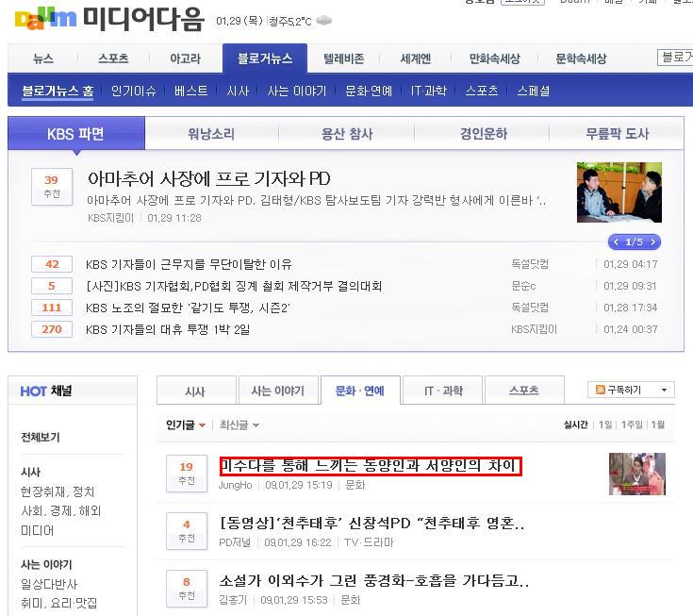Screen dimensions: 693x616
Task: Select the 용산 참사 issue tab
Action: tap(347, 134)
